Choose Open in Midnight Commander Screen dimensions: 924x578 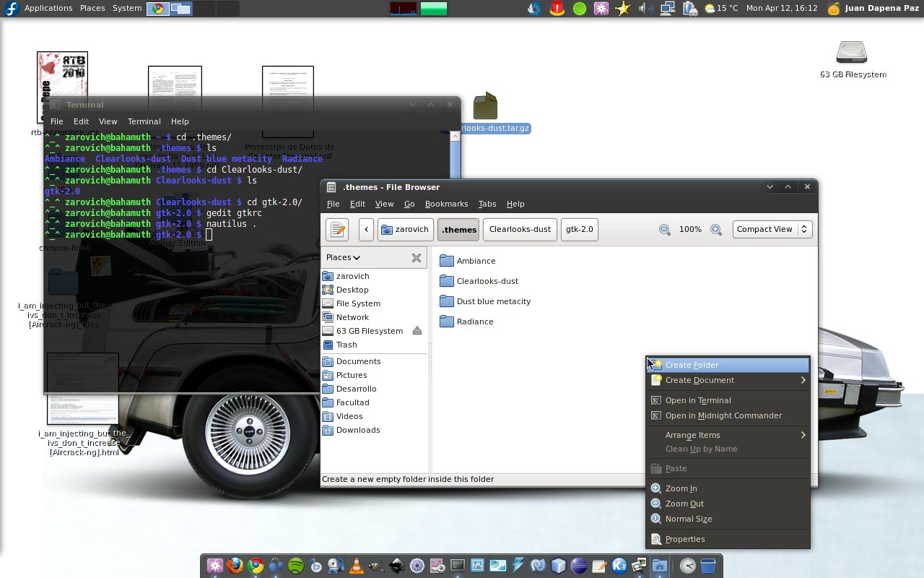coord(728,415)
